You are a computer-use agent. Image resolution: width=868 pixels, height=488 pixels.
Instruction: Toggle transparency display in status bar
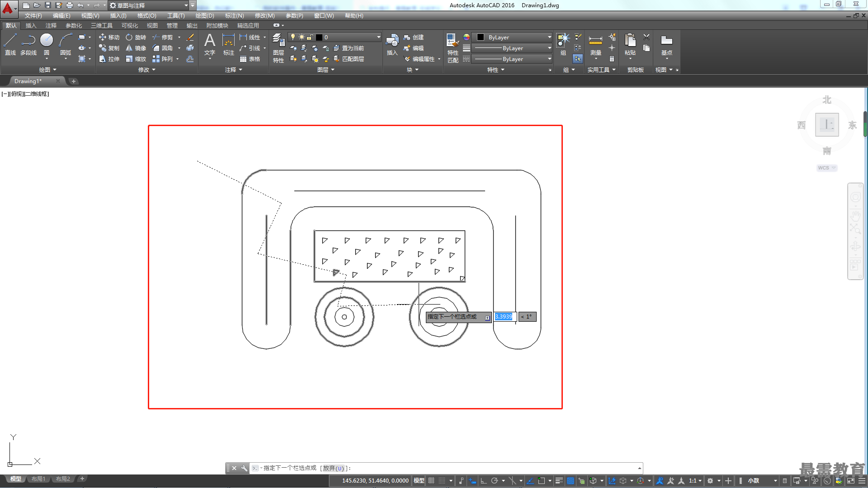(x=571, y=481)
